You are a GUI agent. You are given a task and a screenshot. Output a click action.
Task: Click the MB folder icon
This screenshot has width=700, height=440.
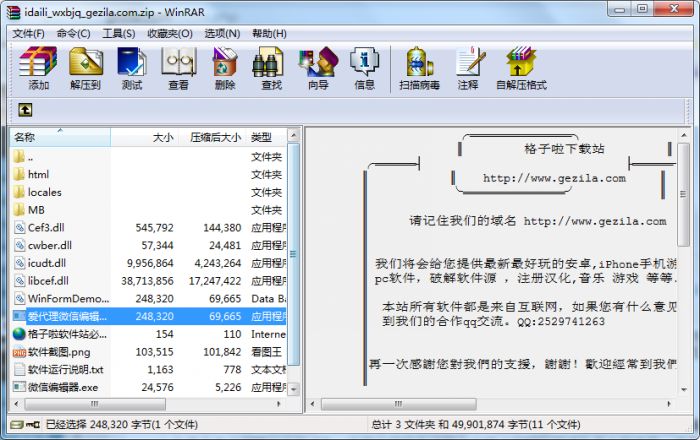[19, 210]
